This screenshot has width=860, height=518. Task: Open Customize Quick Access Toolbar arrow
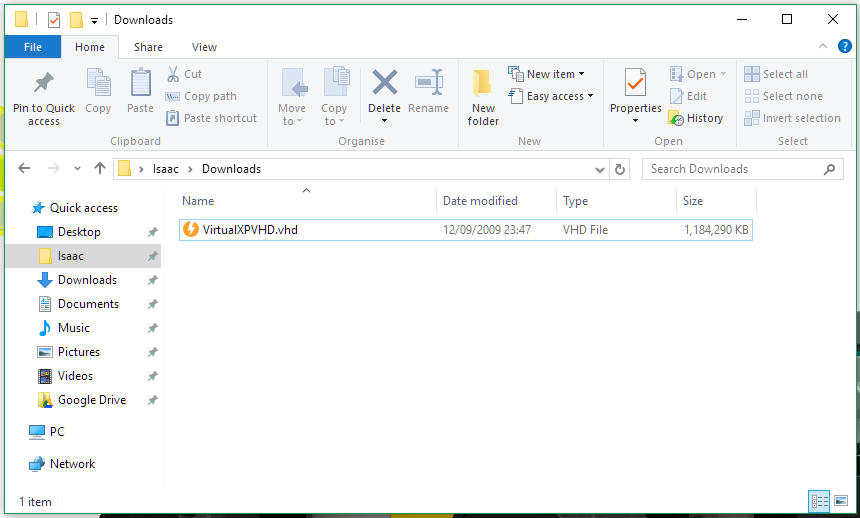94,21
